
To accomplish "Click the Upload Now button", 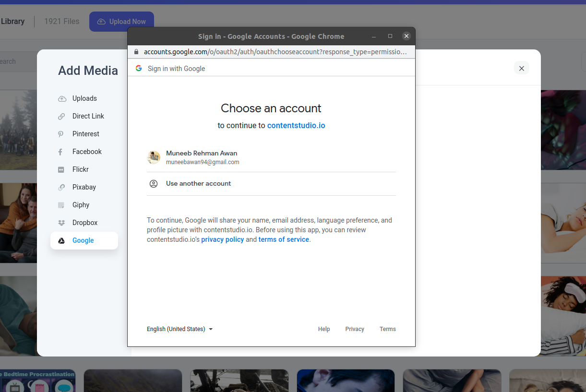I will 121,22.
